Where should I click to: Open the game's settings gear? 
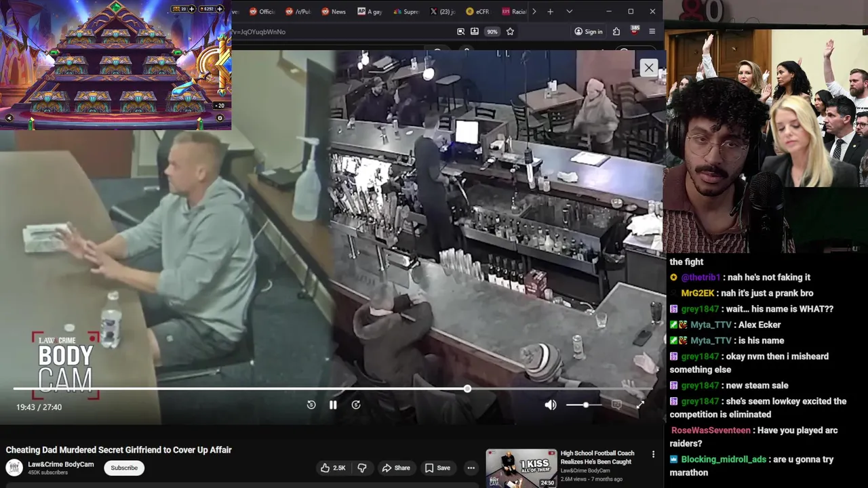(219, 118)
